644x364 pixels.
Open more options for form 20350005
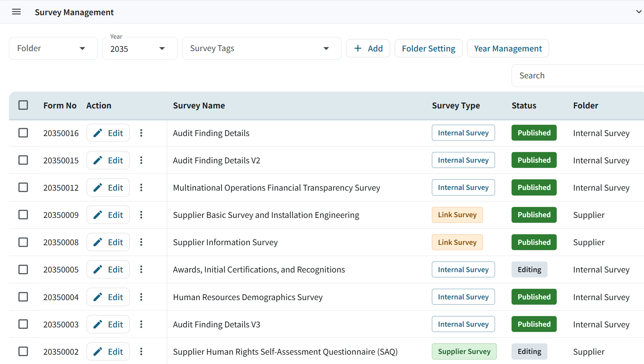(141, 269)
